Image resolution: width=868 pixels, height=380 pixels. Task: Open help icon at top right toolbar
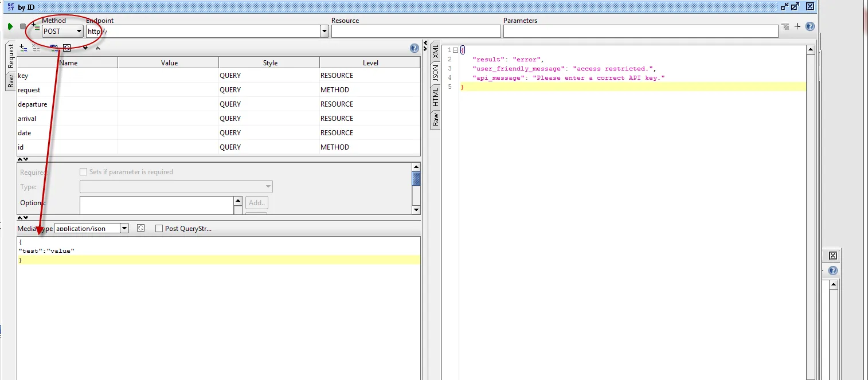[x=810, y=26]
